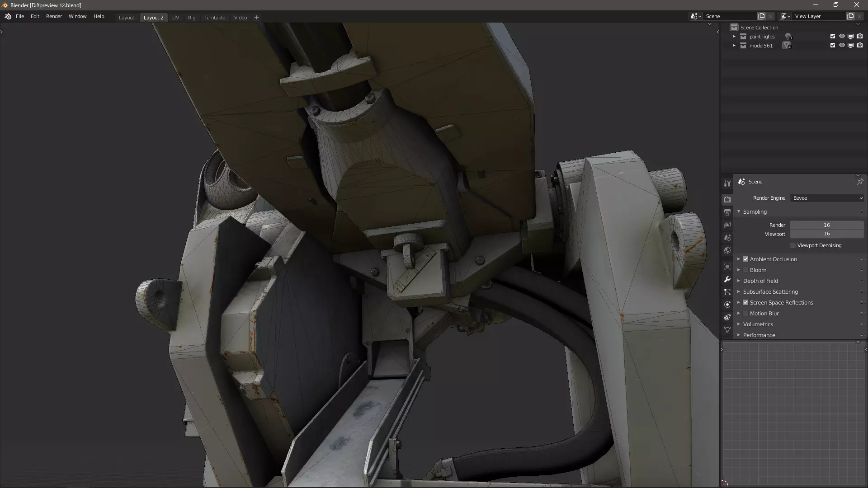Expand the Depth of Field panel

pyautogui.click(x=739, y=281)
